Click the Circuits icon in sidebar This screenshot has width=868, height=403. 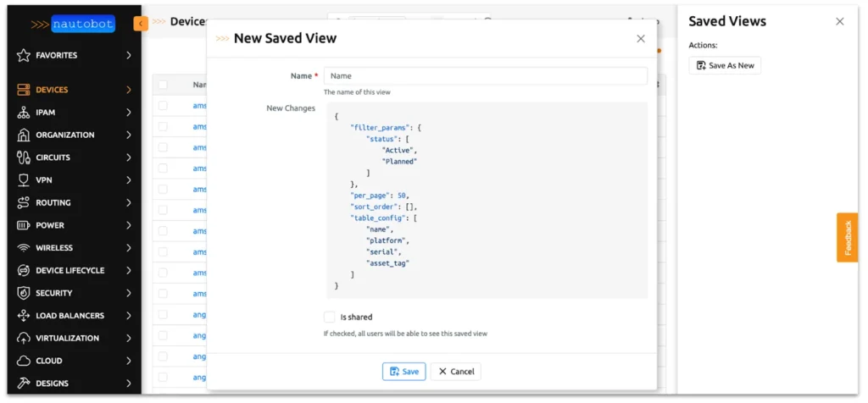23,157
